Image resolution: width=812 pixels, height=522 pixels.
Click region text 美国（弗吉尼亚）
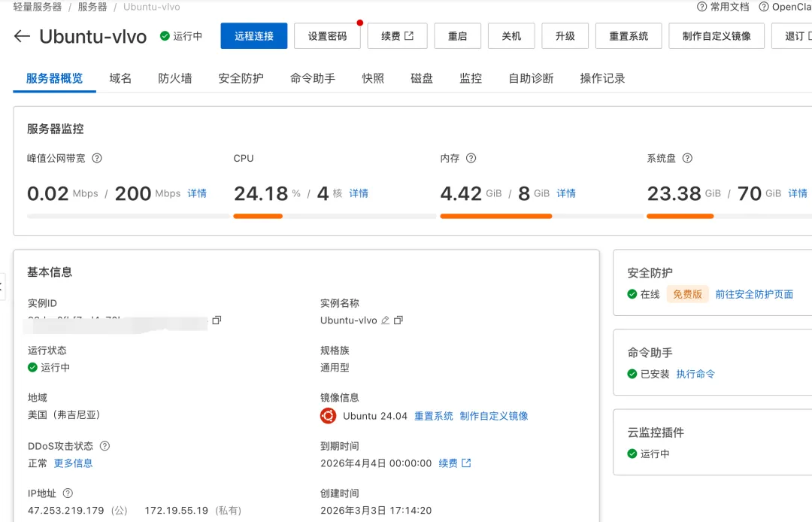(64, 414)
